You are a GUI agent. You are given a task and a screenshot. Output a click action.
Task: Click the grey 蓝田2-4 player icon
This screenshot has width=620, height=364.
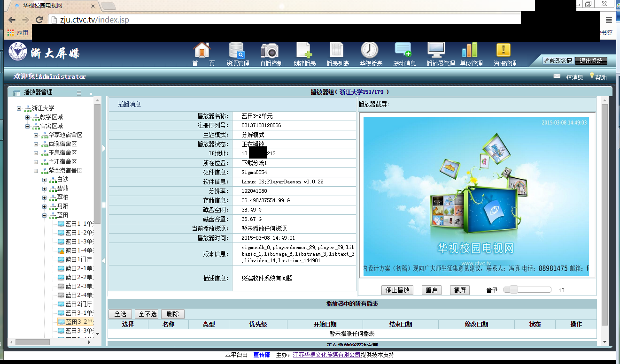[61, 295]
